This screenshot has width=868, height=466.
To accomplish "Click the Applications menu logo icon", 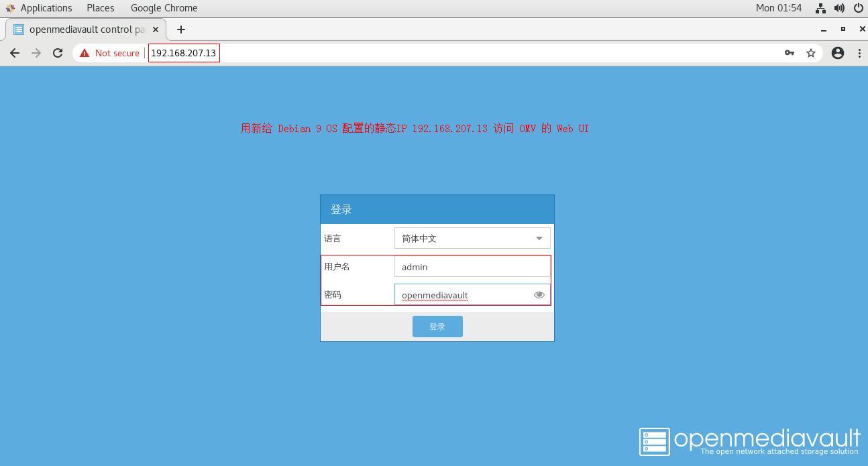I will point(10,8).
